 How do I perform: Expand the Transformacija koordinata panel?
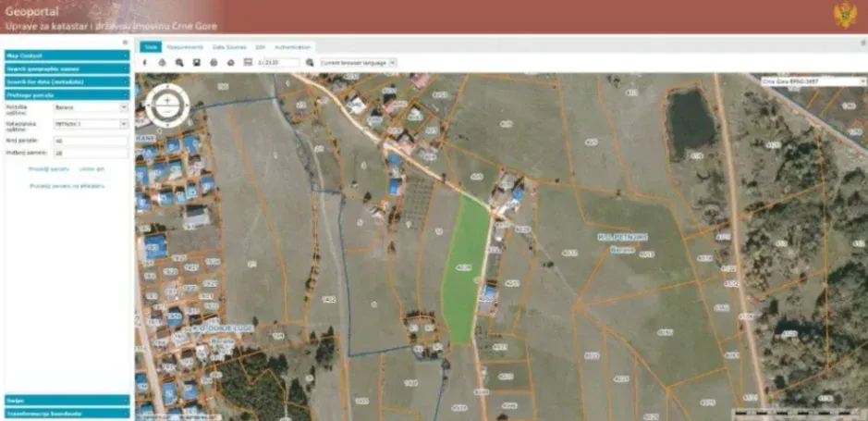[x=67, y=414]
